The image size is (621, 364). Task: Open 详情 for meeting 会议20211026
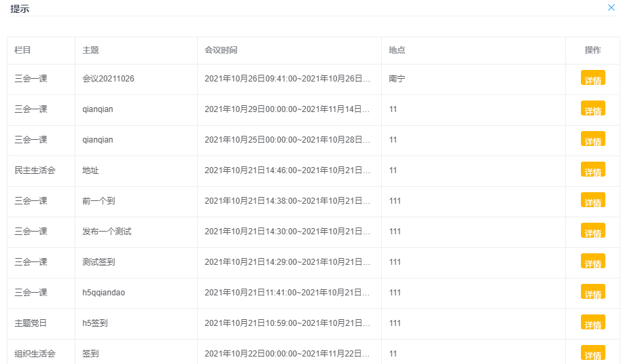pos(592,79)
